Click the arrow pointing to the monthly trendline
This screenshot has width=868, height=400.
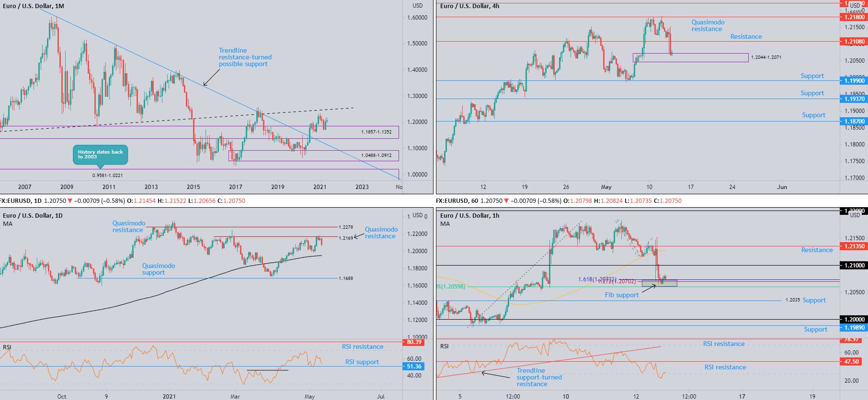(211, 78)
